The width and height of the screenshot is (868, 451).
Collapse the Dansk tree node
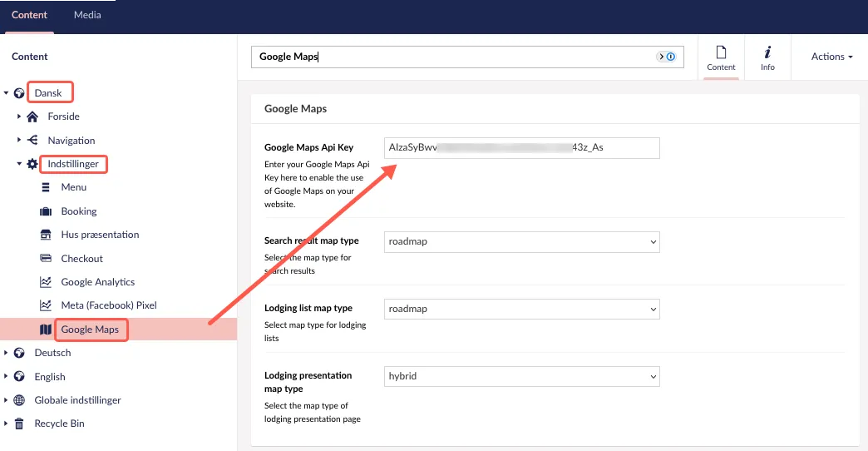(6, 93)
